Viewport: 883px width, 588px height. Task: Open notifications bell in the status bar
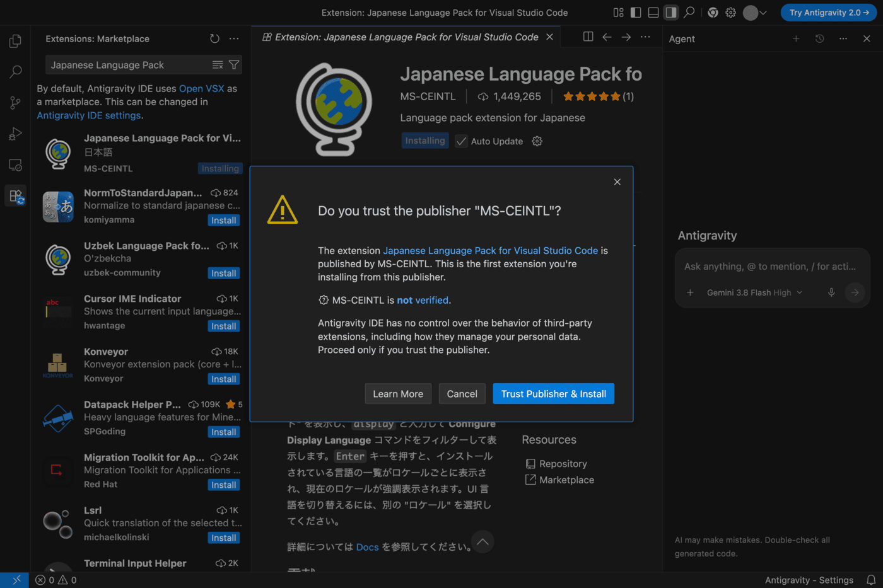[x=871, y=580]
